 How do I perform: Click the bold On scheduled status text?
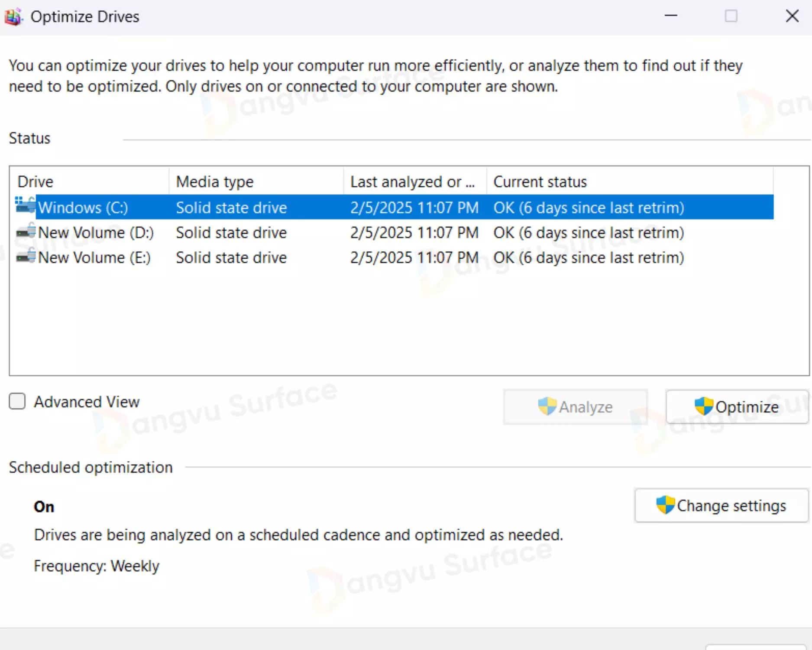coord(44,507)
